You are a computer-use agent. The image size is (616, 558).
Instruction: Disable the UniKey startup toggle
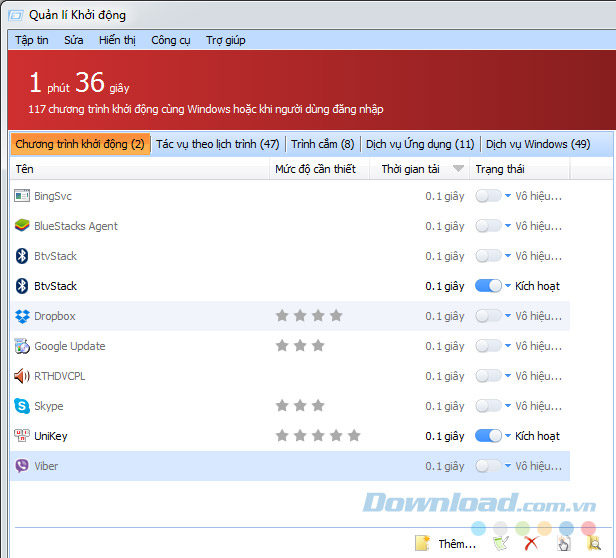pos(488,436)
